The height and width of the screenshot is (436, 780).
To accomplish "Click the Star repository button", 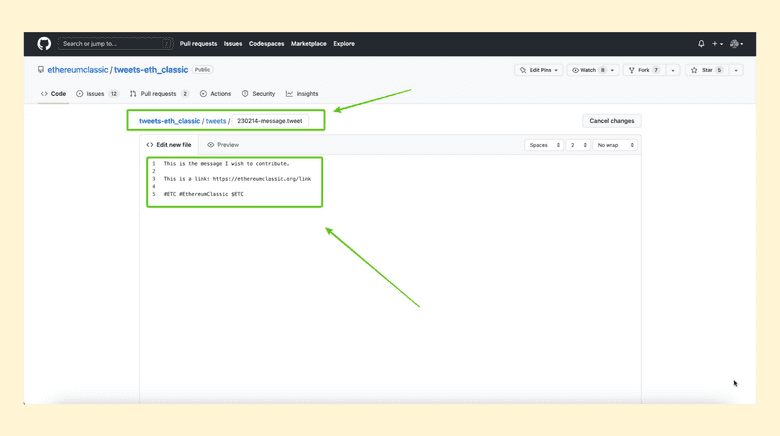I will 706,70.
